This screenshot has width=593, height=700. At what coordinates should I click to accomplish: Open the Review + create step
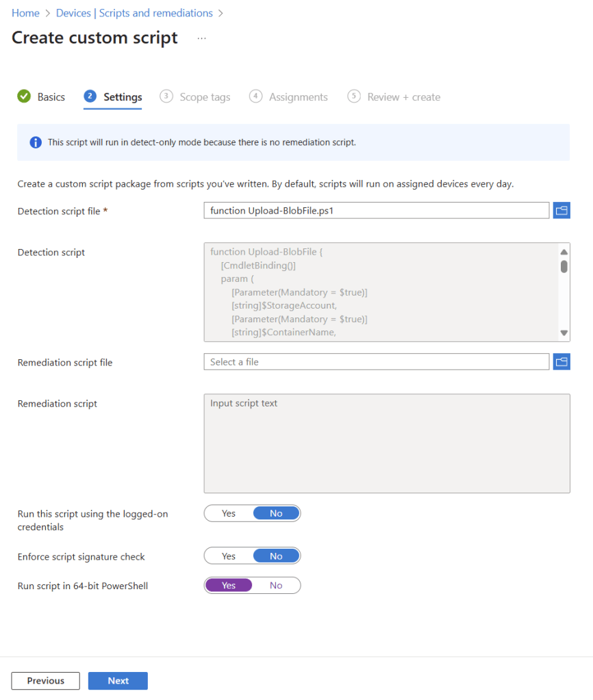pos(403,97)
